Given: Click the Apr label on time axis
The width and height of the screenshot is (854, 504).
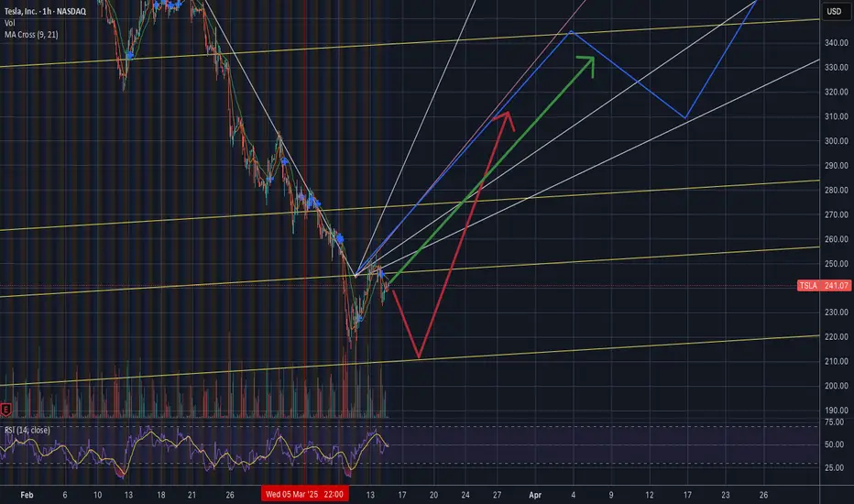Looking at the screenshot, I should [x=535, y=495].
